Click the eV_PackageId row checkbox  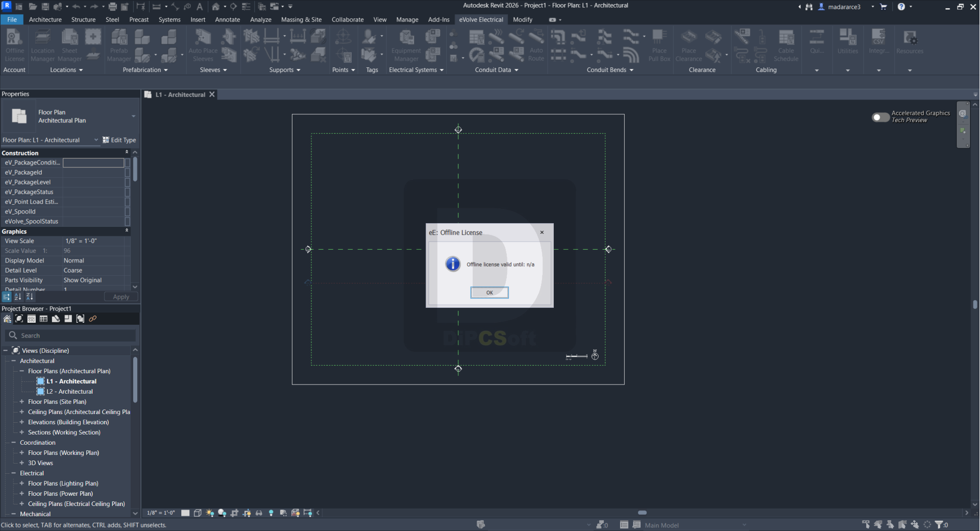coord(128,173)
